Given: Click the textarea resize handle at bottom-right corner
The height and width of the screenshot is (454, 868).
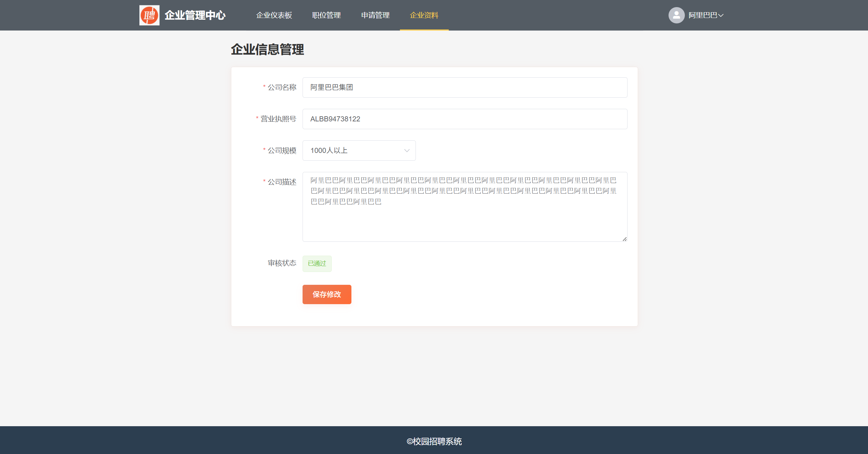Looking at the screenshot, I should (625, 239).
